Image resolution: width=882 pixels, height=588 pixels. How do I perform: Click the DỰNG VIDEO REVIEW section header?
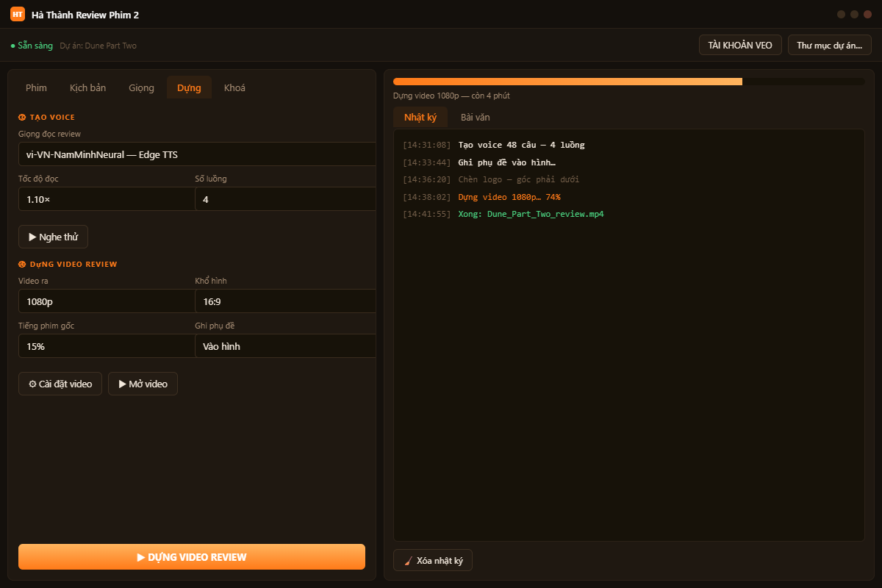point(68,264)
